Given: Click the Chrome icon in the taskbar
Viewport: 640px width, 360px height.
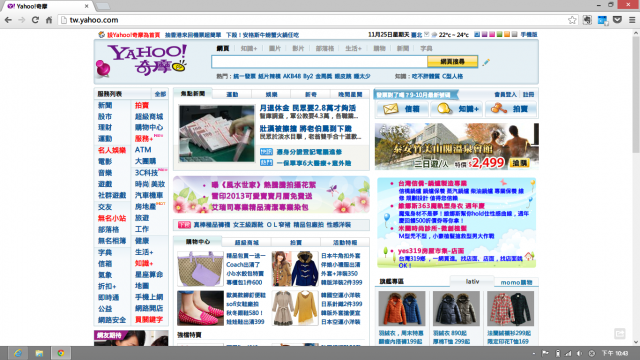Looking at the screenshot, I should [x=61, y=353].
